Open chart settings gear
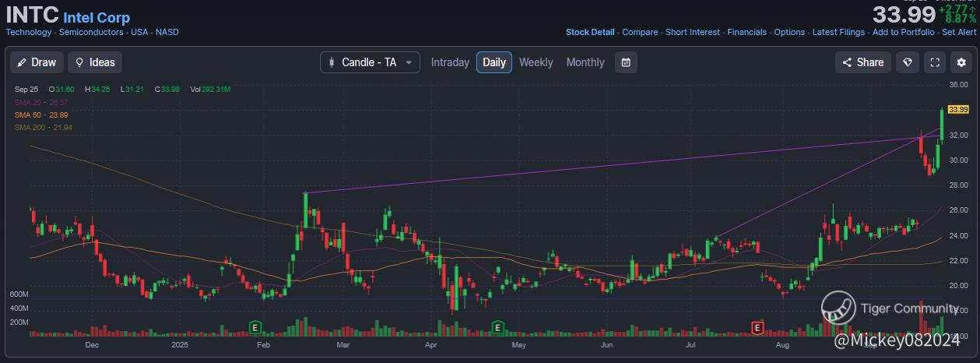The image size is (980, 363). [x=962, y=62]
